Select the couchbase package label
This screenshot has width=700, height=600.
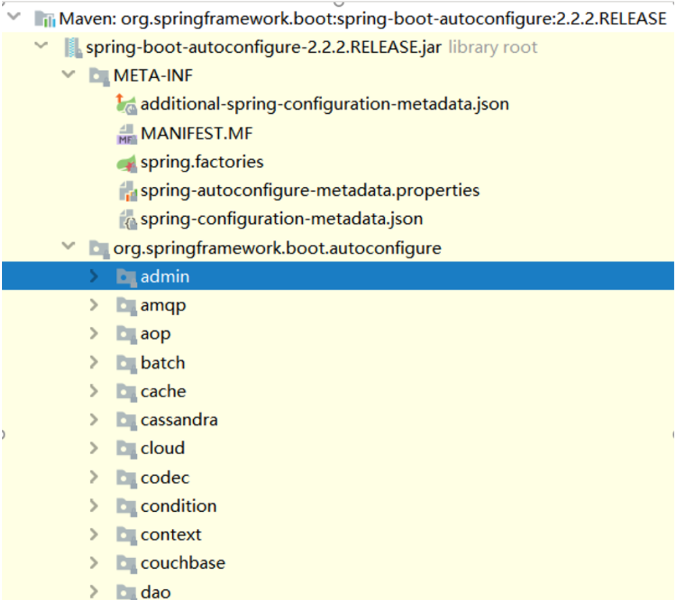(x=183, y=563)
